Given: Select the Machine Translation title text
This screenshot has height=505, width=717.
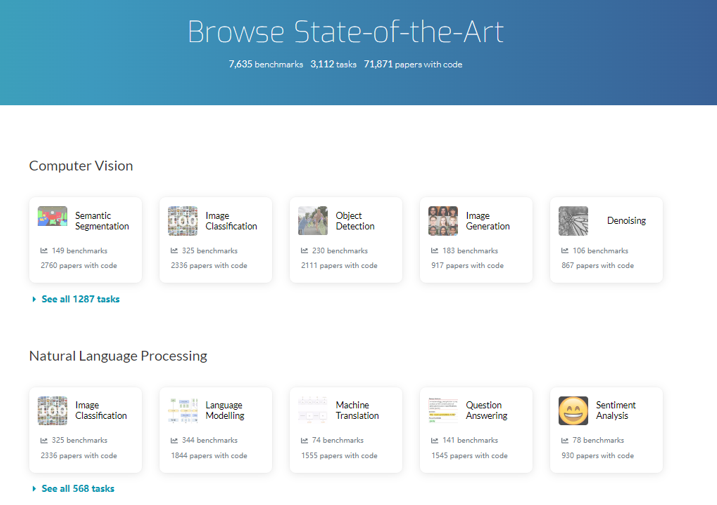Looking at the screenshot, I should 357,410.
